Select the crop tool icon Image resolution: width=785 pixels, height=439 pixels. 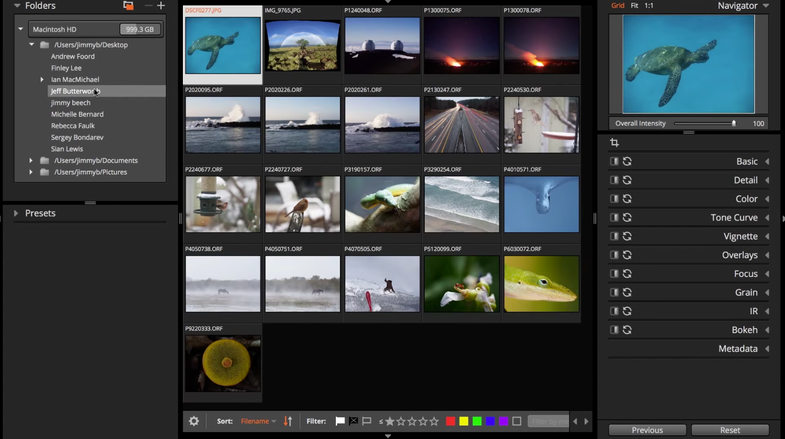pyautogui.click(x=615, y=143)
